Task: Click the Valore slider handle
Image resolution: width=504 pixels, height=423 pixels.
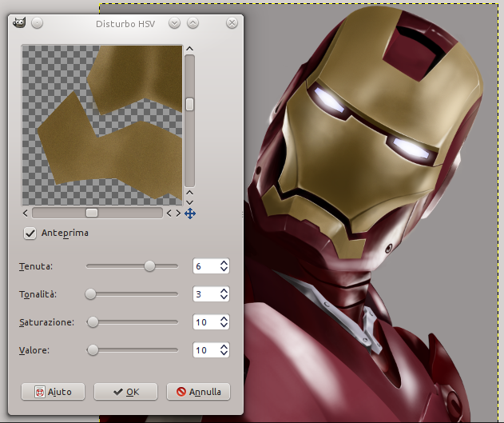Action: [x=93, y=350]
